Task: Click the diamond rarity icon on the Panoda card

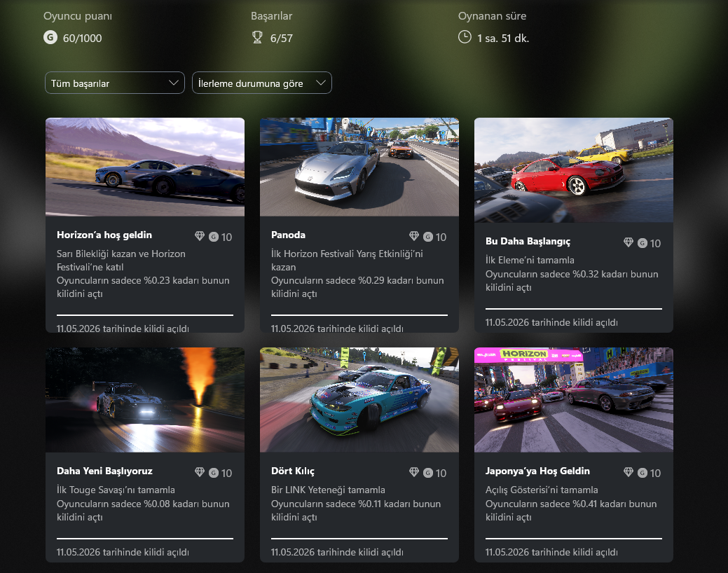Action: (x=414, y=236)
